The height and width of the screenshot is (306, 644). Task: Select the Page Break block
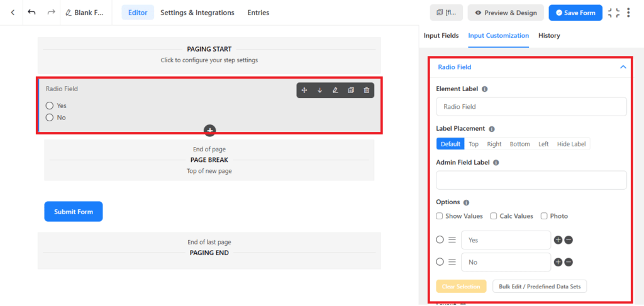tap(209, 160)
